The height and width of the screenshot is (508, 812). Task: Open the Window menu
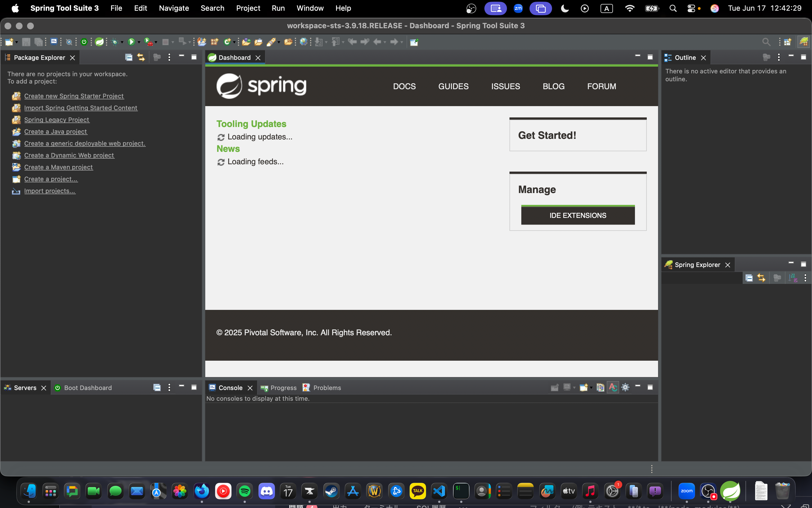[310, 8]
